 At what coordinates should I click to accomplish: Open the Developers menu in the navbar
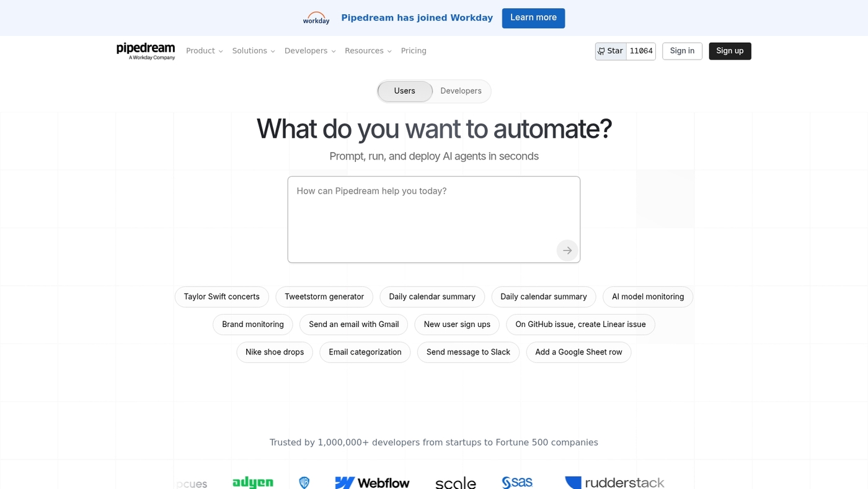(x=309, y=51)
